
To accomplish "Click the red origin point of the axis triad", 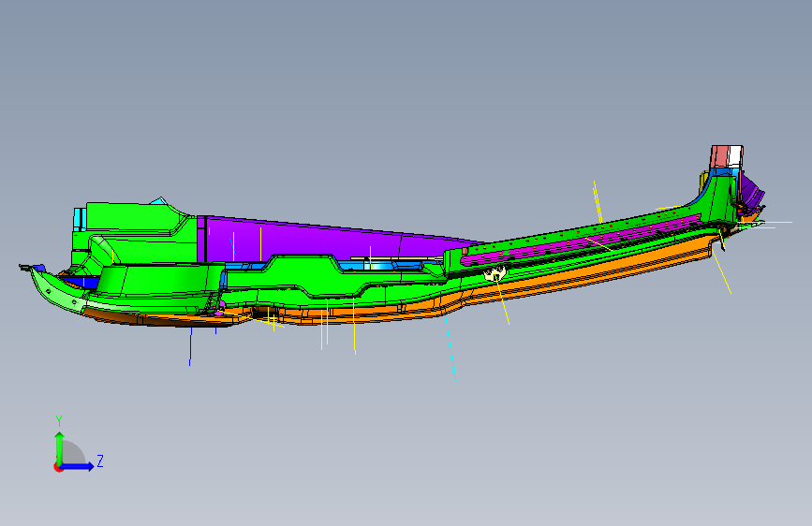I will click(57, 467).
